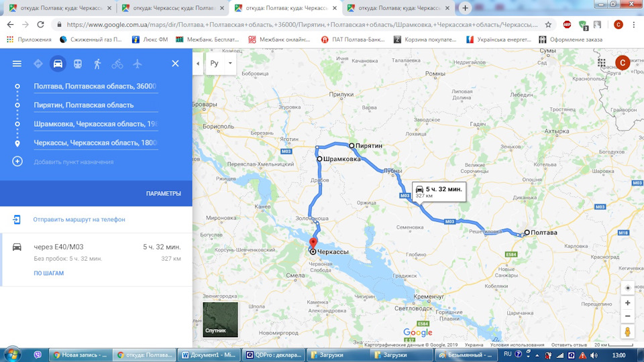Image resolution: width=644 pixels, height=362 pixels.
Task: Add a destination with plus icon
Action: [17, 162]
